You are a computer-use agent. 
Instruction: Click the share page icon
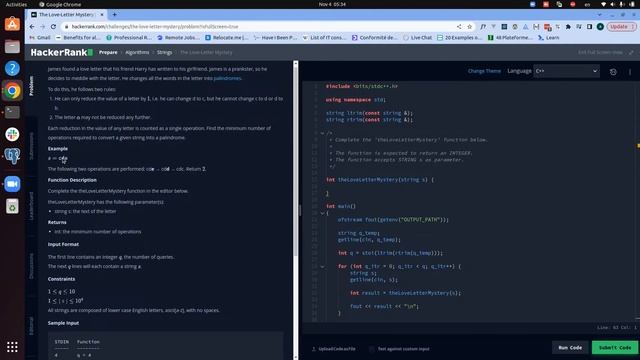pos(459,27)
